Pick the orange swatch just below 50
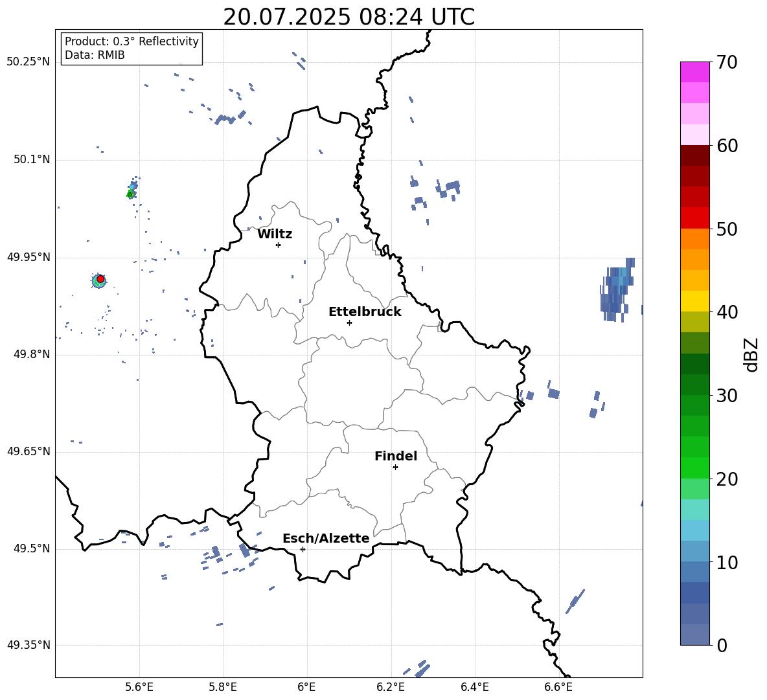Screen dimensions: 767x700 694,239
